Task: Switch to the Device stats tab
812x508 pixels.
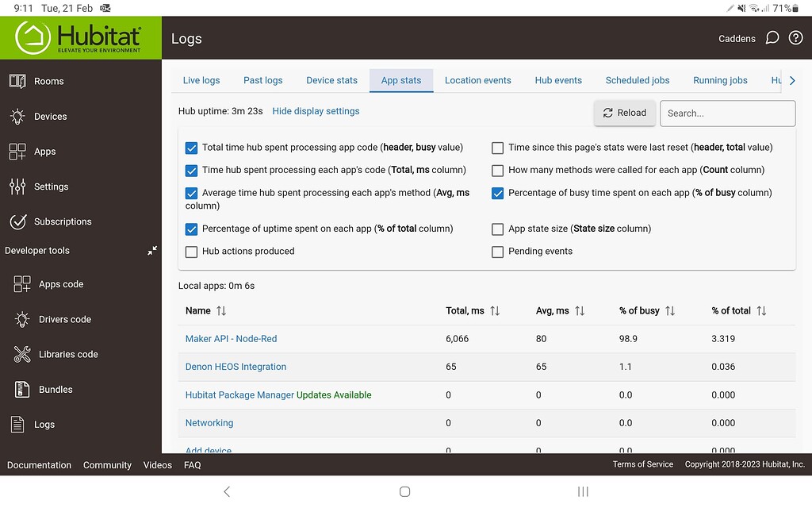Action: 331,80
